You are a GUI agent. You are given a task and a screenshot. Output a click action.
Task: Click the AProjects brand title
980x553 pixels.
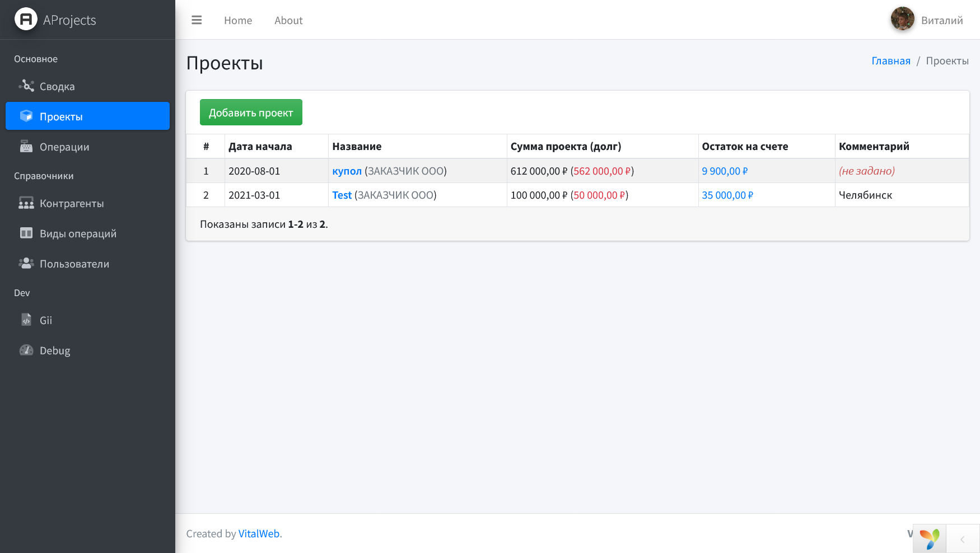[x=69, y=20]
